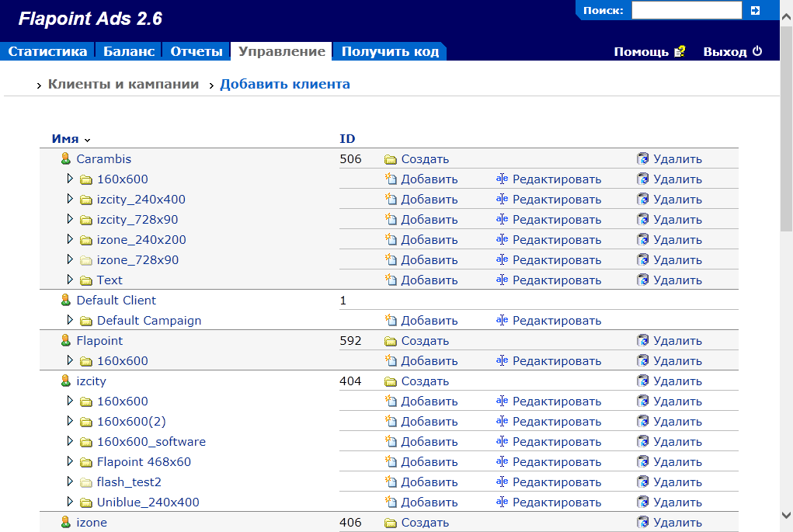Screen dimensions: 793x532
Task: Click the Default Client user icon
Action: [x=66, y=301]
